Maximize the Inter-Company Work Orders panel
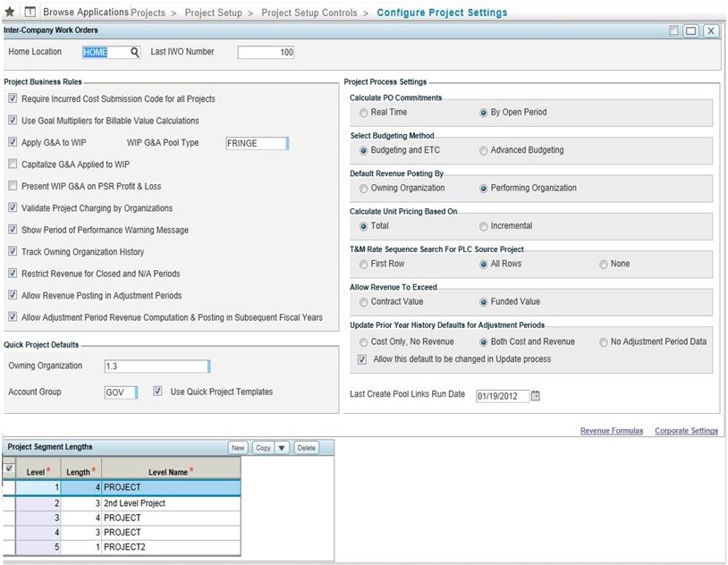Image resolution: width=728 pixels, height=565 pixels. point(690,30)
